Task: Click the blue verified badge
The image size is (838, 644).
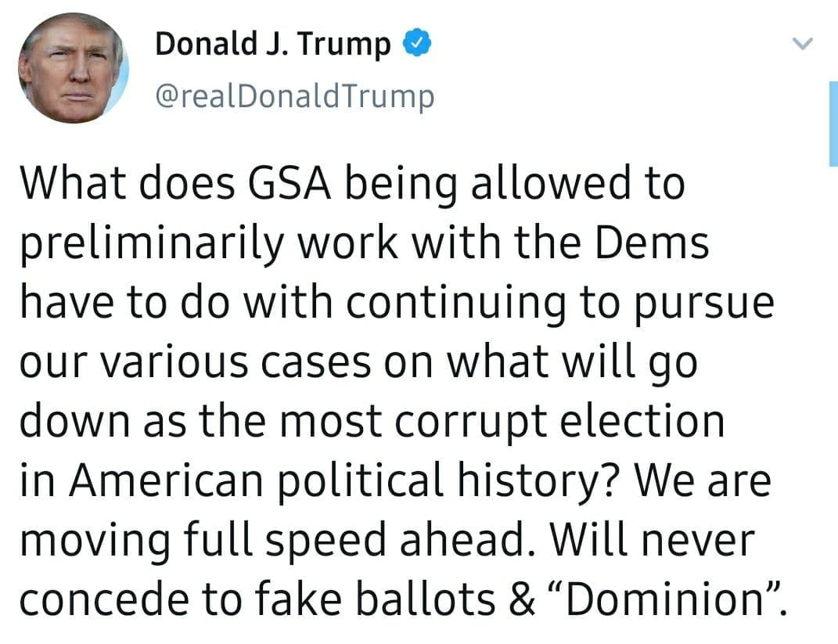Action: pos(414,45)
